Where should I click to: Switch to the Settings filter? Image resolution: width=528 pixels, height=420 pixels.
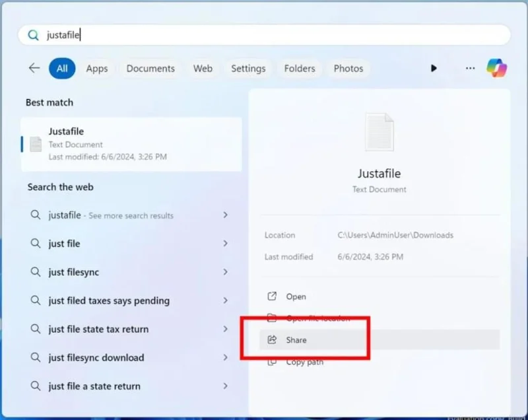[248, 69]
